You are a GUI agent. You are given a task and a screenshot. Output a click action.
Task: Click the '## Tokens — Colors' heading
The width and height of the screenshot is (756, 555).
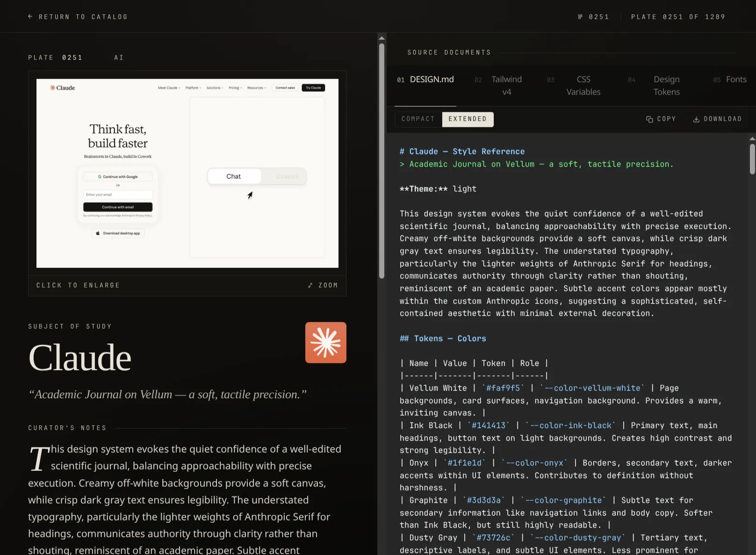443,339
